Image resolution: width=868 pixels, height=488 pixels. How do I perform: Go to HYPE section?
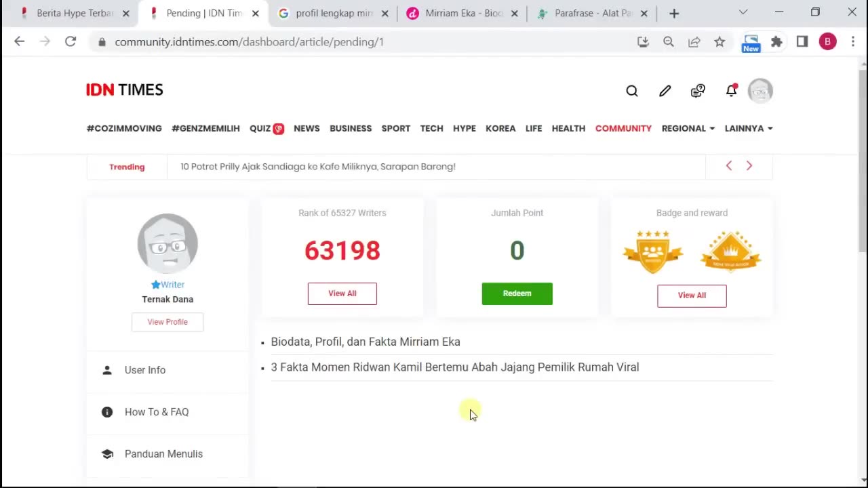click(465, 129)
